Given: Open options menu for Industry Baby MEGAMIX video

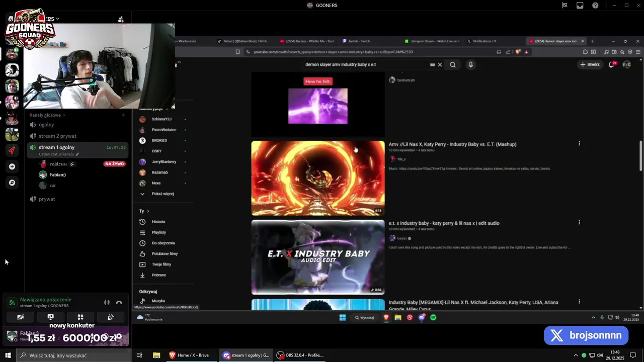Looking at the screenshot, I should (579, 302).
